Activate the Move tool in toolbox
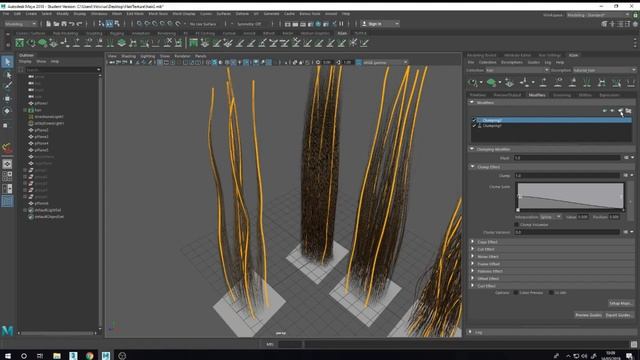This screenshot has height=360, width=640. pos(7,98)
